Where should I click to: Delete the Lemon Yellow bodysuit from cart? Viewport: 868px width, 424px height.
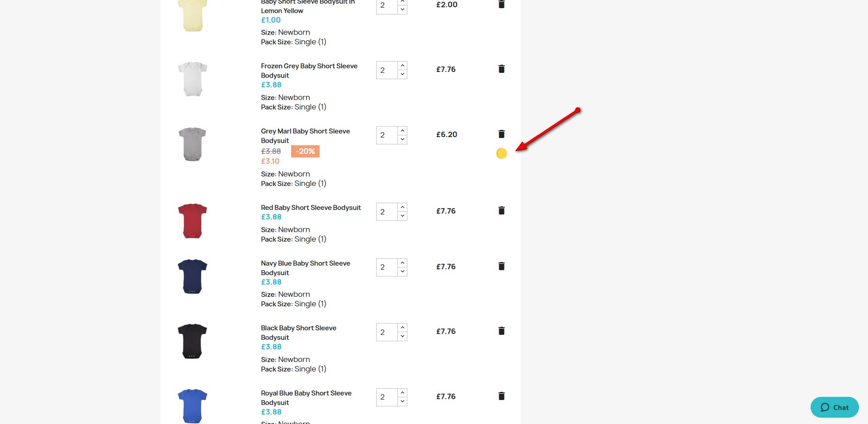pos(501,5)
